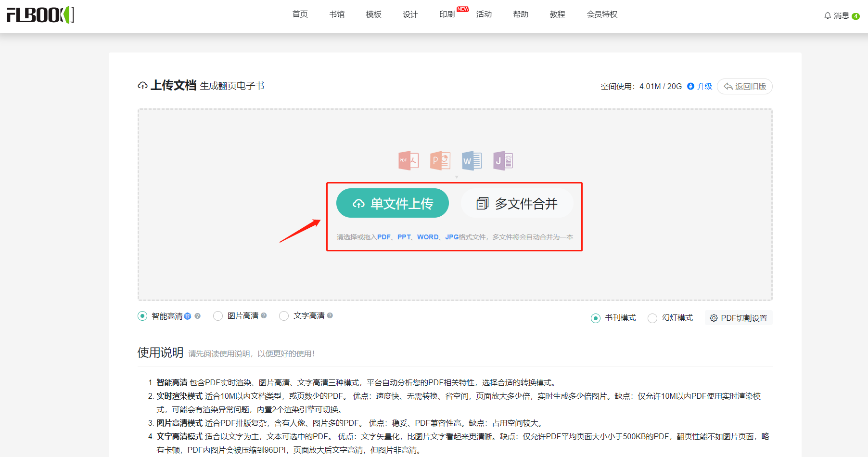Open 教程 in the top navigation
Screen dimensions: 868x457
(558, 14)
